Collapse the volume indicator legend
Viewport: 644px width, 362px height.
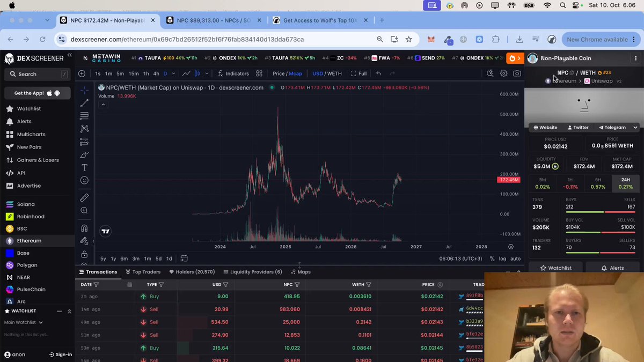103,105
